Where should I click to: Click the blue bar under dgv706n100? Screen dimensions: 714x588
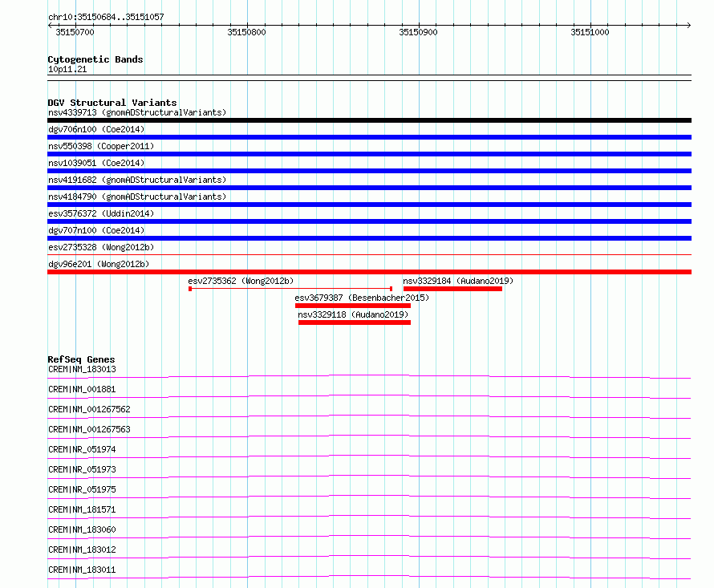click(x=369, y=137)
